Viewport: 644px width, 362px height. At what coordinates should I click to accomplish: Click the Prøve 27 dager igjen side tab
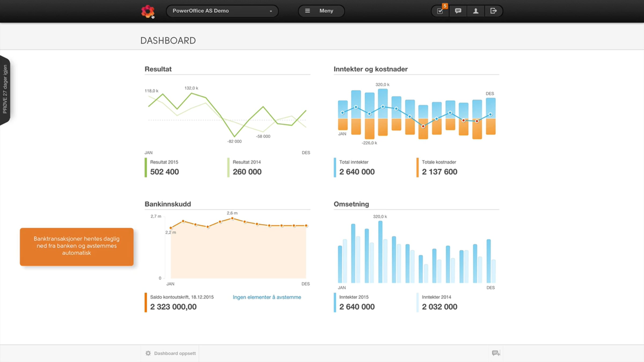point(5,89)
